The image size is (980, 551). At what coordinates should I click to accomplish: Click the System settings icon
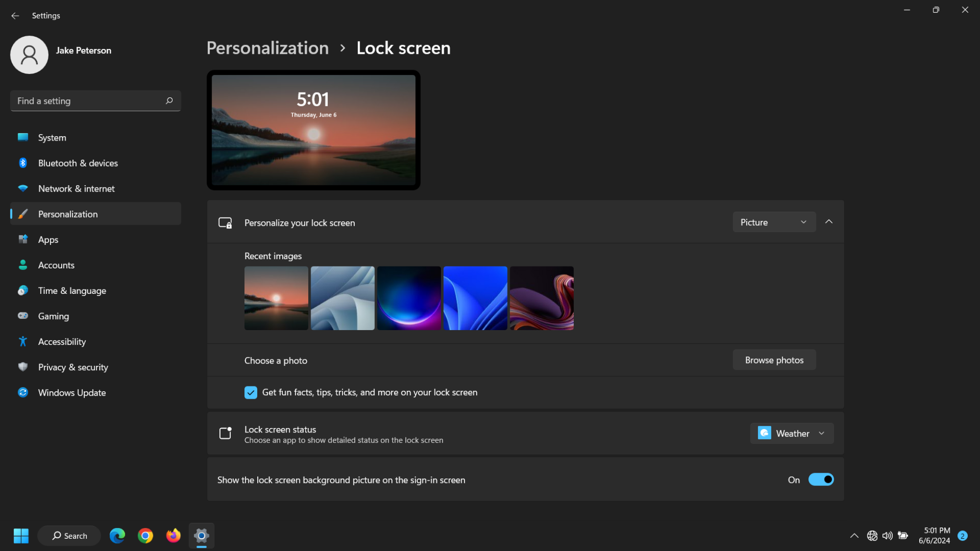click(24, 137)
